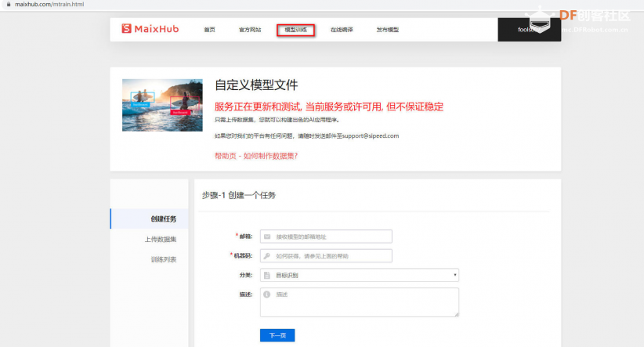
Task: Click the 自定义模型文件 heading
Action: point(256,85)
